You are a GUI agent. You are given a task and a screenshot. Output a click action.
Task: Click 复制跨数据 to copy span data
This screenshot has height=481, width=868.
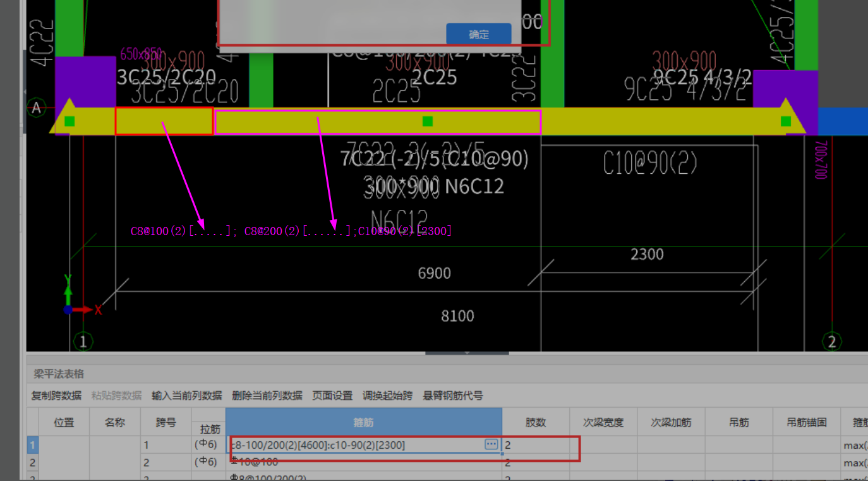click(57, 396)
